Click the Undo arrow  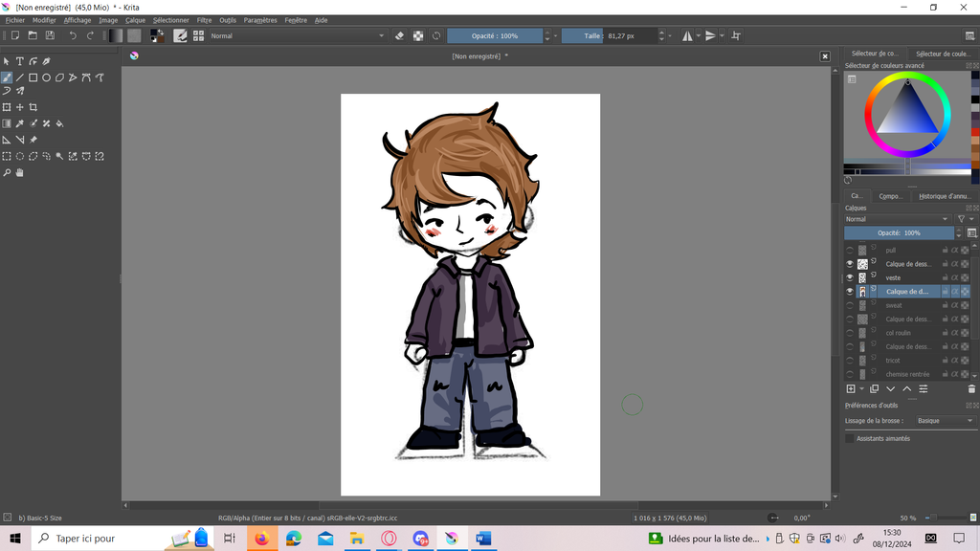coord(73,35)
